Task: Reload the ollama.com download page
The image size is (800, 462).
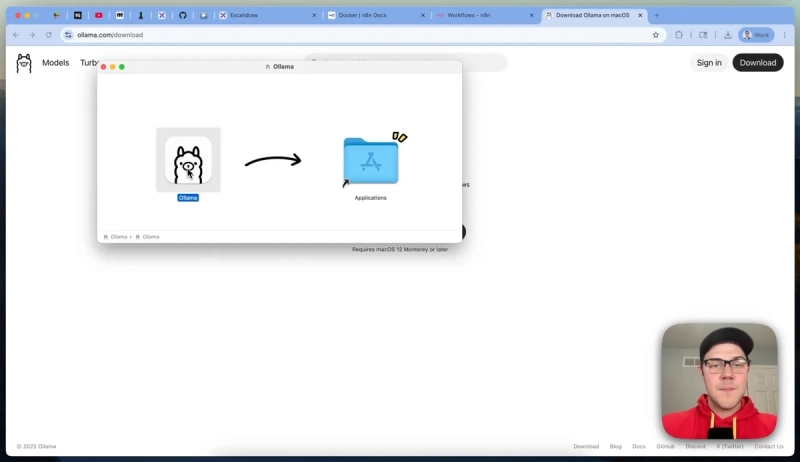Action: (48, 35)
